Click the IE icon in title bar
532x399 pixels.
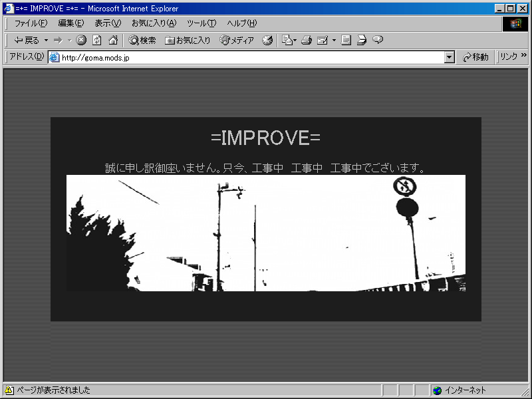click(x=9, y=9)
